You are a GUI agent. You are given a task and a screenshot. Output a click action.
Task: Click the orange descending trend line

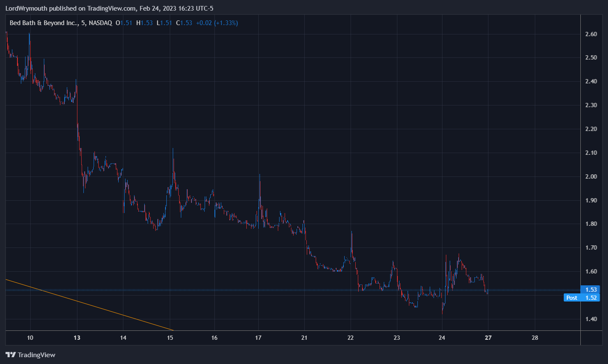coord(89,304)
